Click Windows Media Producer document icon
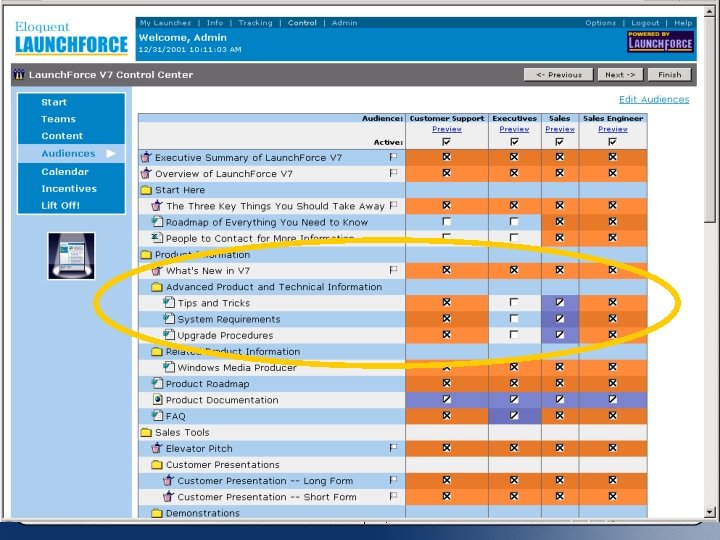The width and height of the screenshot is (720, 540). coord(169,367)
